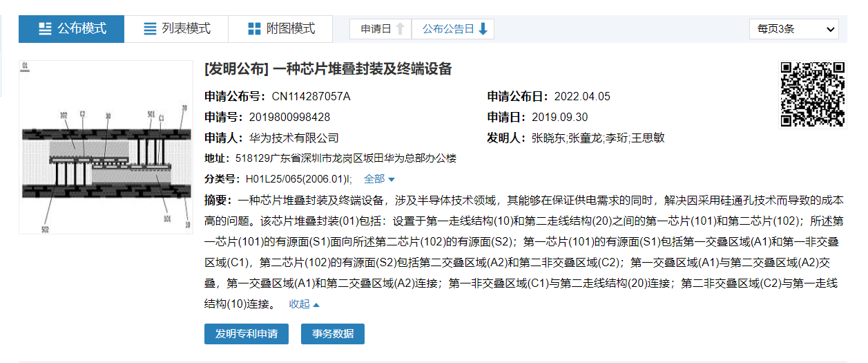
Task: Click the 发明专利申请 button
Action: (246, 334)
